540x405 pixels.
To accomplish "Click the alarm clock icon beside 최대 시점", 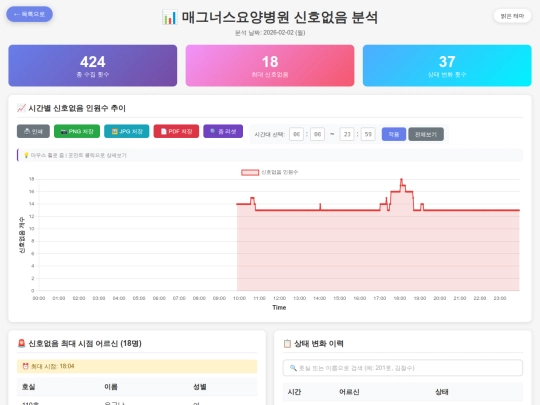I will tap(25, 366).
